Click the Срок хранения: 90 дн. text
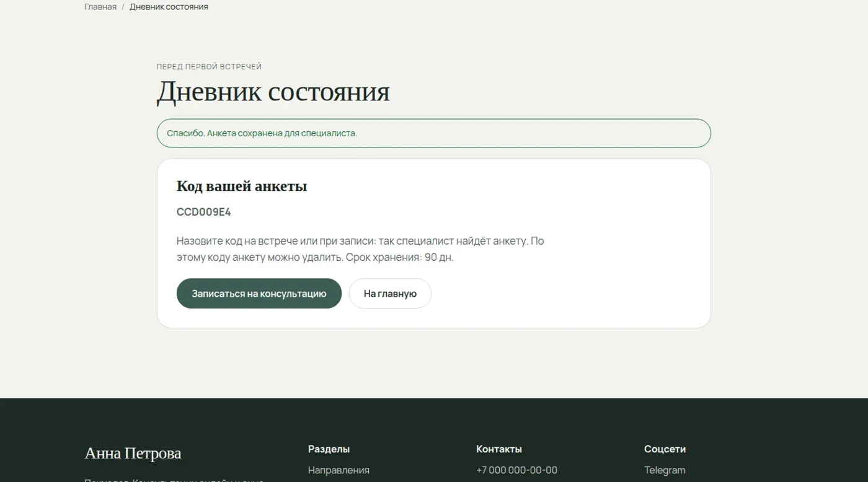Viewport: 868px width, 482px height. pos(400,257)
